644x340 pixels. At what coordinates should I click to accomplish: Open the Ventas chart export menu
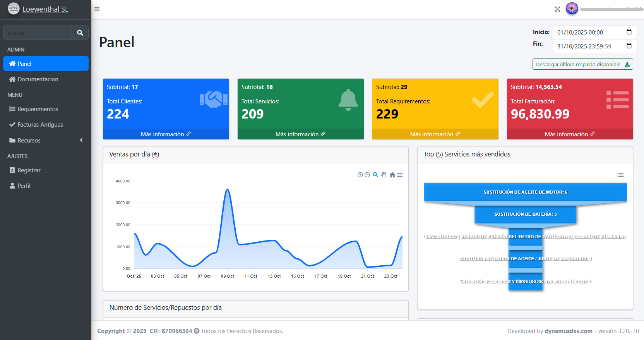(400, 175)
